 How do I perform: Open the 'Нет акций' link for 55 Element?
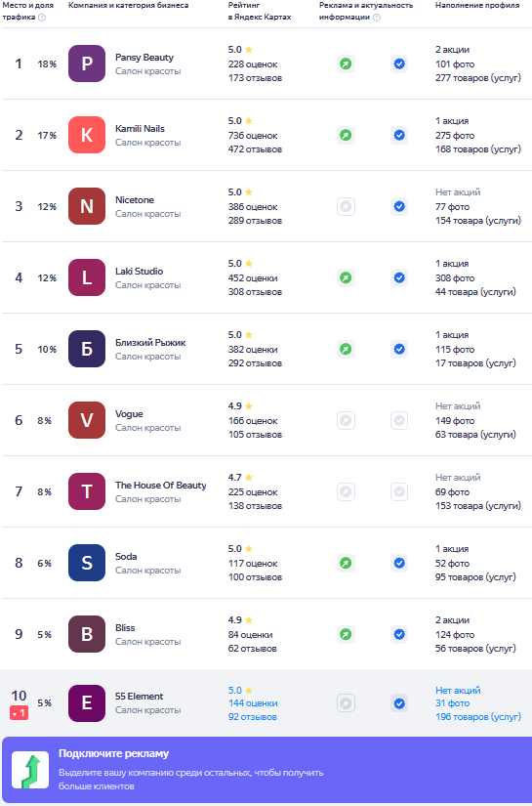[x=458, y=691]
